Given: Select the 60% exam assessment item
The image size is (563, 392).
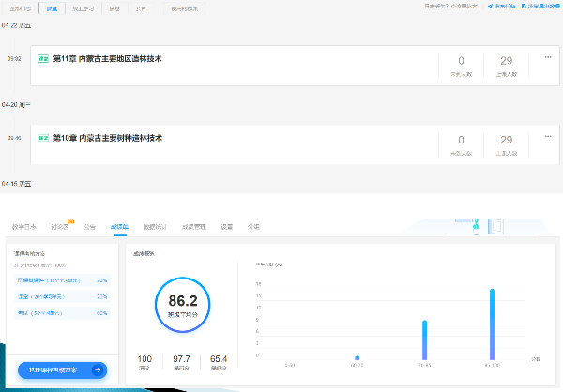Looking at the screenshot, I should pos(62,312).
